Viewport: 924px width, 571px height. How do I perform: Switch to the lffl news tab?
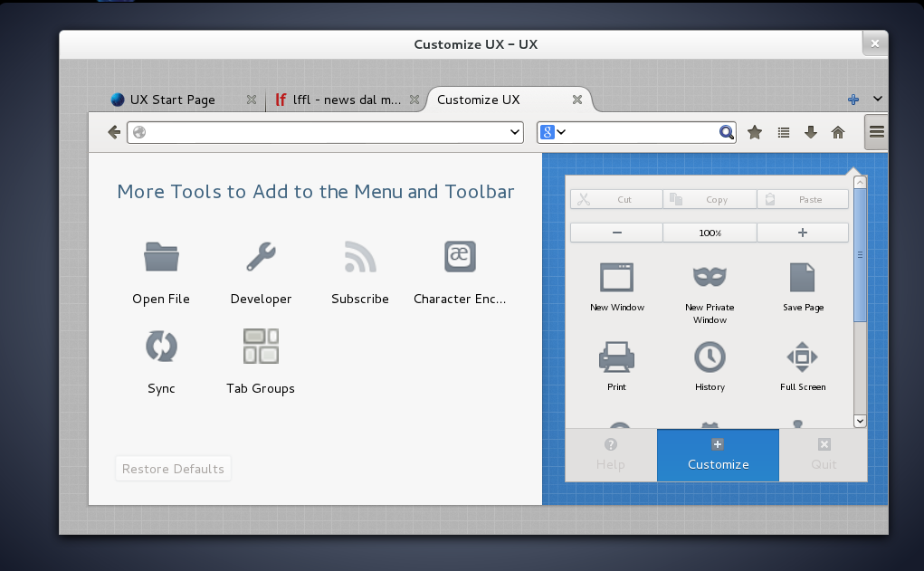tap(345, 100)
